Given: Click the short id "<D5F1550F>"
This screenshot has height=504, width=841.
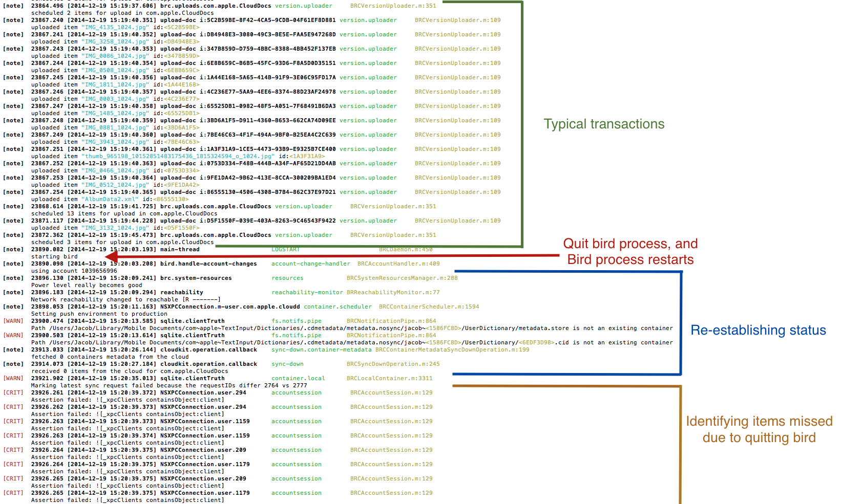Looking at the screenshot, I should point(182,228).
